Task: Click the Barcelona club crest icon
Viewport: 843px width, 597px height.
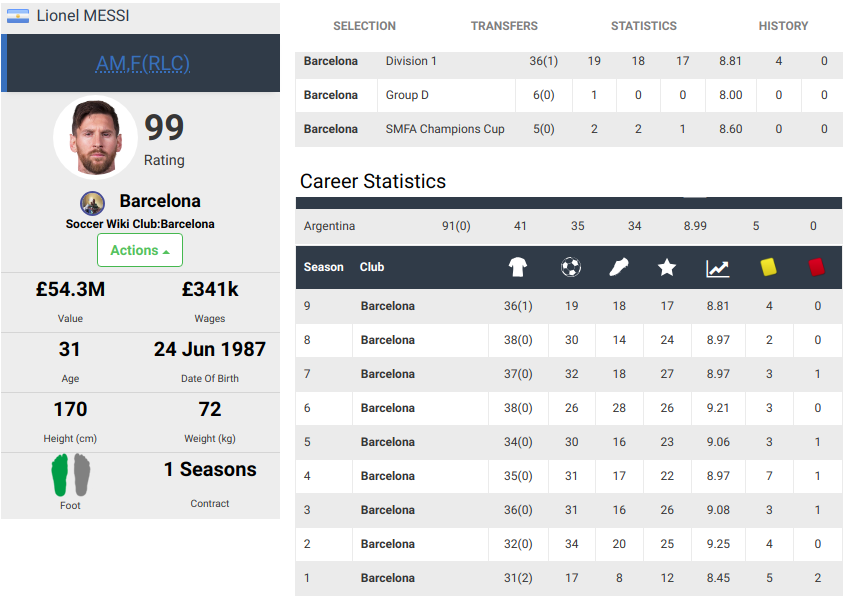Action: (x=93, y=202)
